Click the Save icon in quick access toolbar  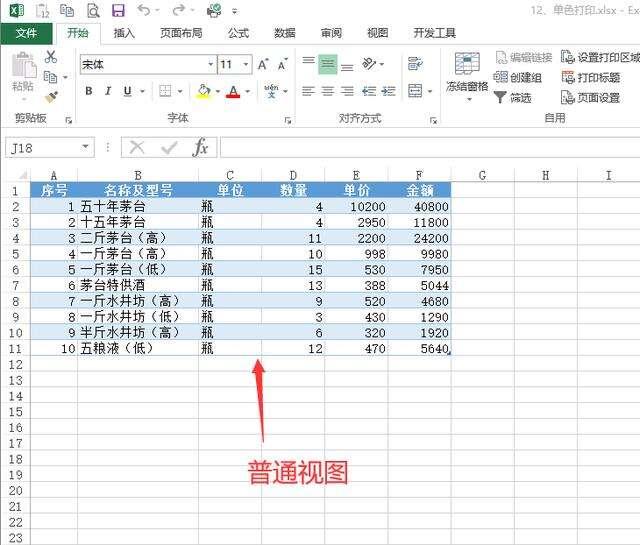pyautogui.click(x=118, y=10)
